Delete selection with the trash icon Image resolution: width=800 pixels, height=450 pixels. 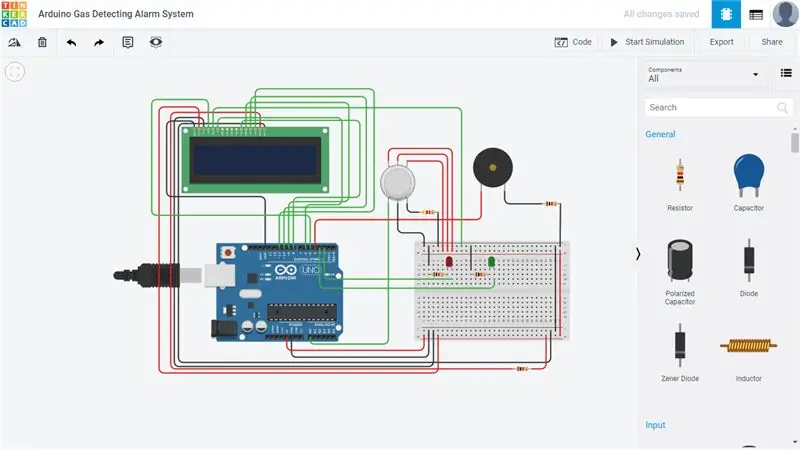(42, 42)
